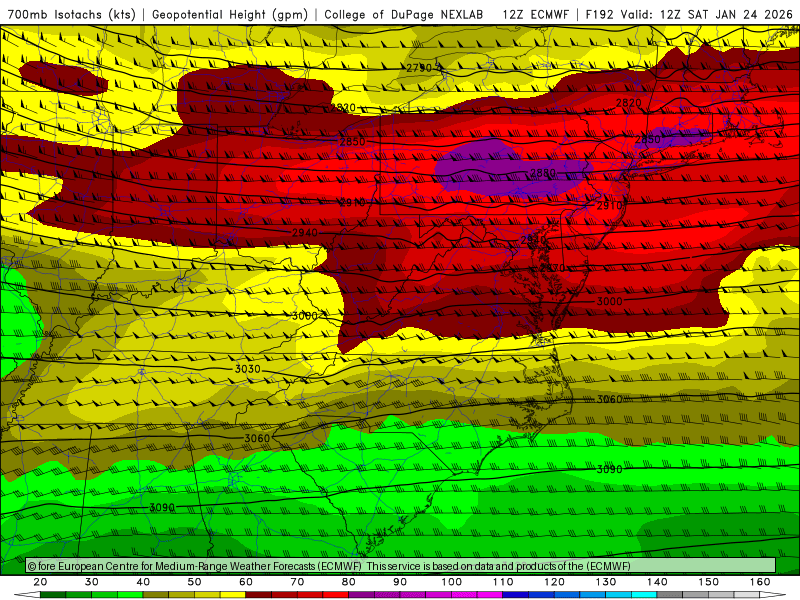Click the legend value 100
The width and height of the screenshot is (800, 600).
pos(452,582)
